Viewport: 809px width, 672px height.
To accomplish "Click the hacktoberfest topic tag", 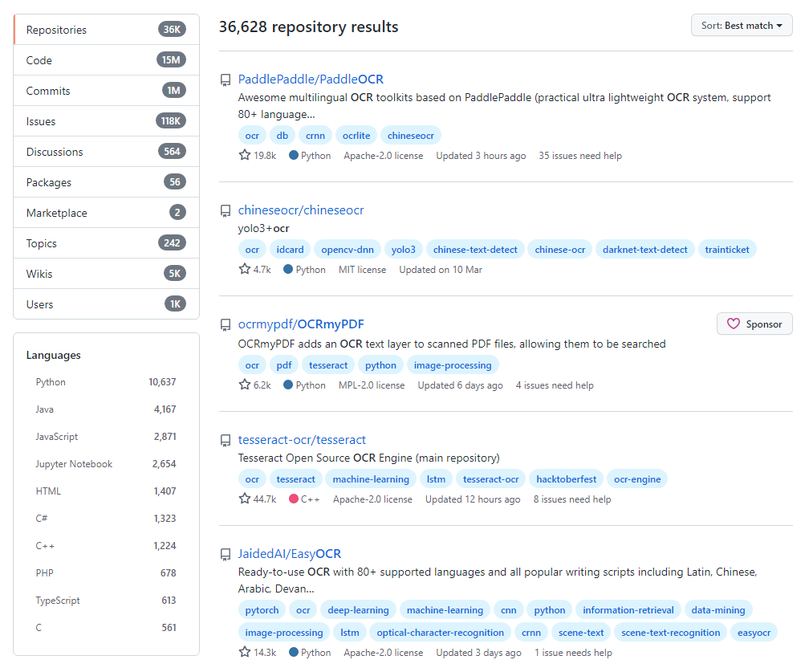I will click(566, 479).
